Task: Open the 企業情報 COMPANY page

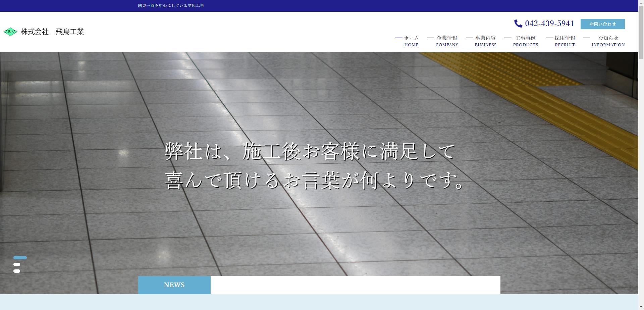Action: tap(446, 41)
